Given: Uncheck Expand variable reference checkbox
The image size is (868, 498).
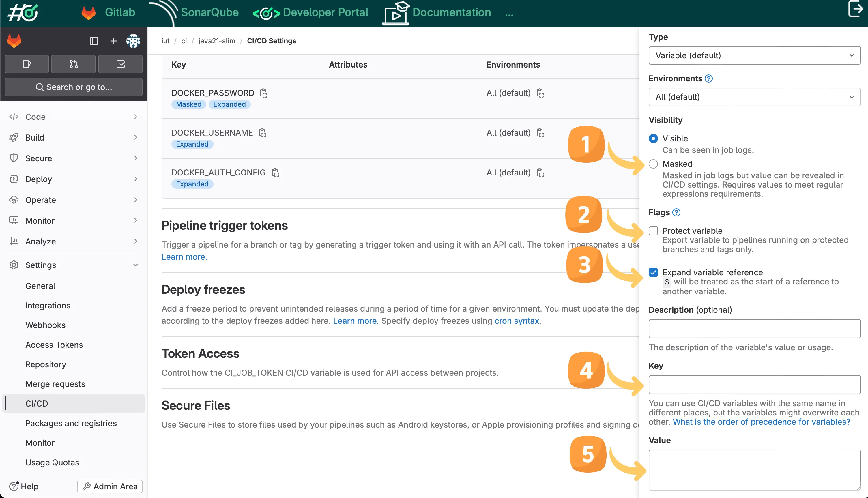Looking at the screenshot, I should (x=653, y=272).
